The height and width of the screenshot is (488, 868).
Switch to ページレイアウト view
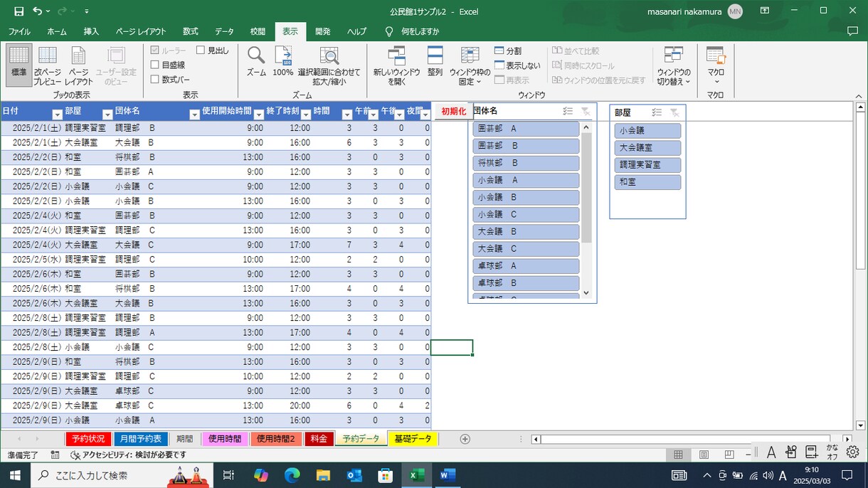tap(79, 65)
